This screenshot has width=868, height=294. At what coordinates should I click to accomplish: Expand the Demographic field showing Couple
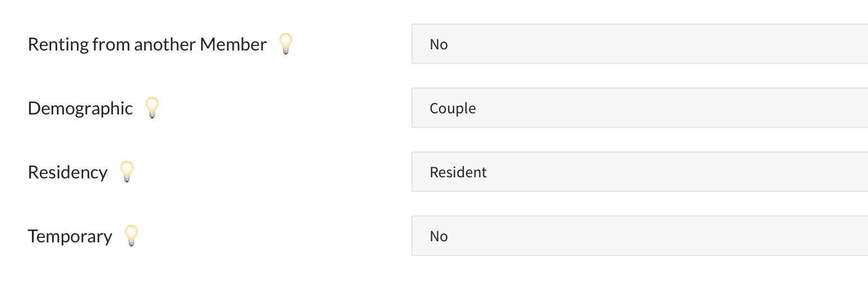click(639, 108)
